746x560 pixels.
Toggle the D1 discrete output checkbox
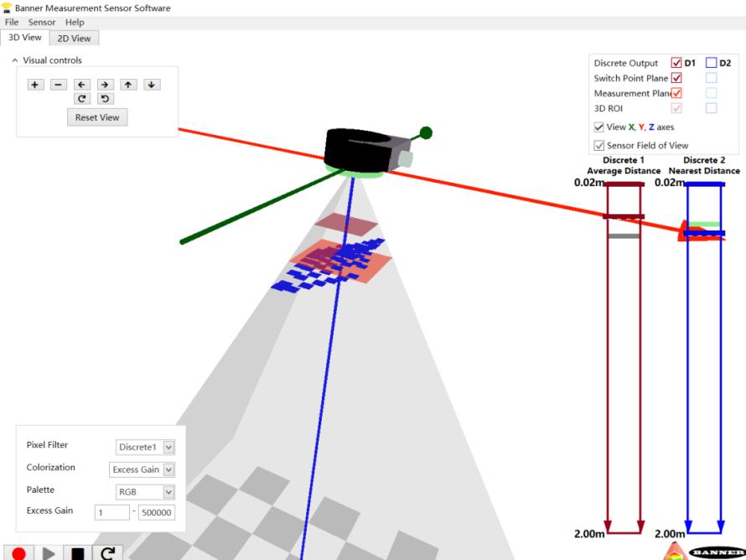pos(676,63)
